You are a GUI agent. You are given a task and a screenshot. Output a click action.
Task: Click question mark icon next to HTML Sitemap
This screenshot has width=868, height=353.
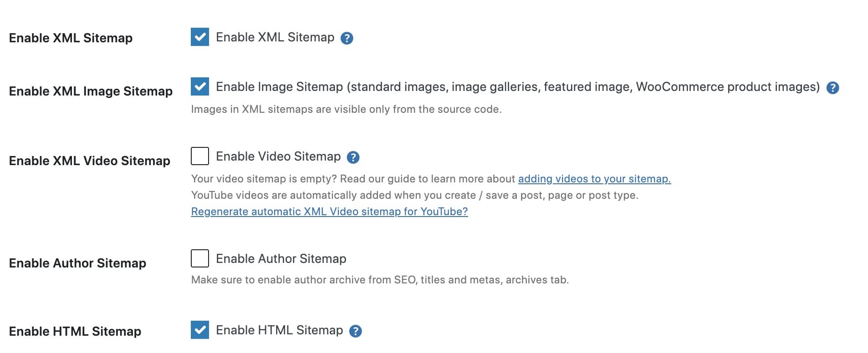click(355, 331)
